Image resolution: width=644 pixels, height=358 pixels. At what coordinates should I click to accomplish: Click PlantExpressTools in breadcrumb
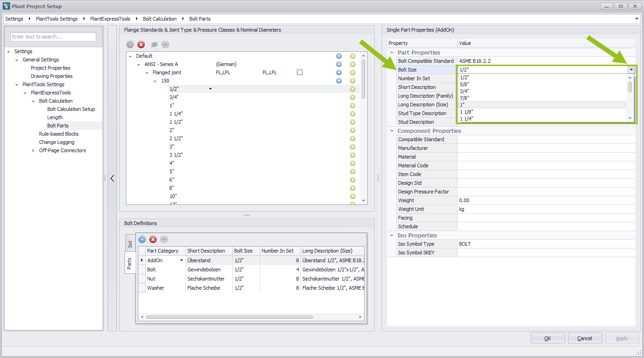point(110,19)
